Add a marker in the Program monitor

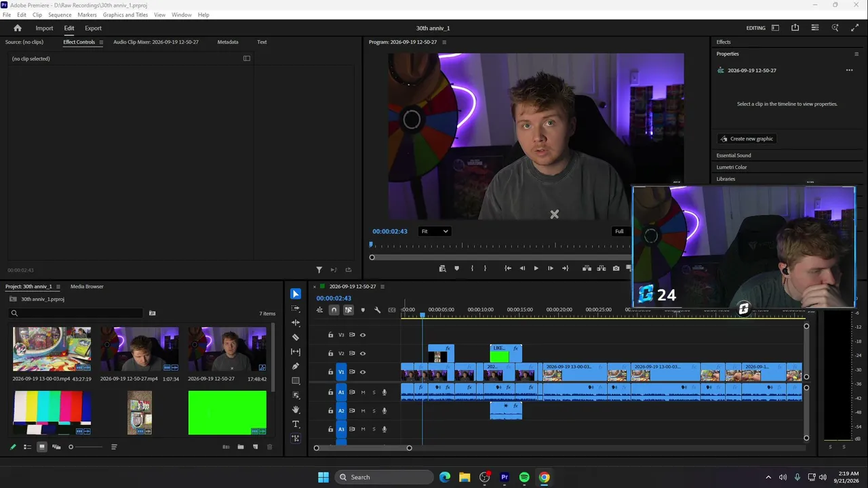click(456, 268)
